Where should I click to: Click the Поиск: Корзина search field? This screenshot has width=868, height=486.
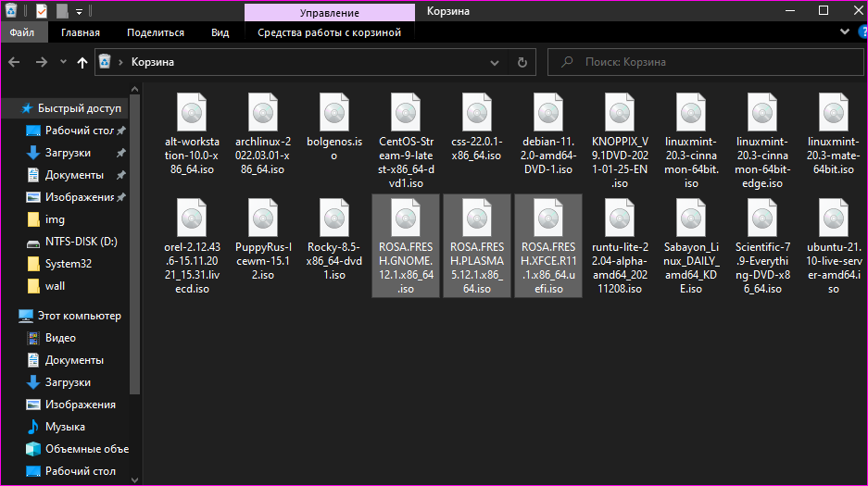(x=706, y=62)
